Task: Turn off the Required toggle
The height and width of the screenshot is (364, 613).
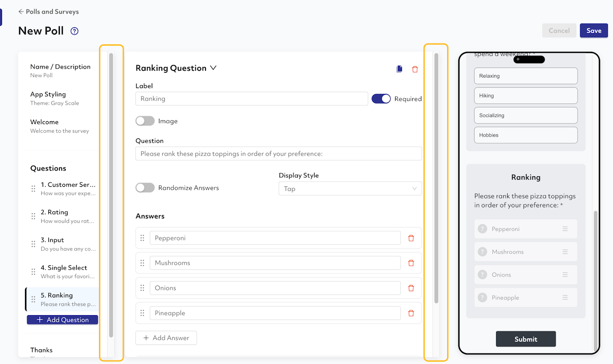Action: 381,99
